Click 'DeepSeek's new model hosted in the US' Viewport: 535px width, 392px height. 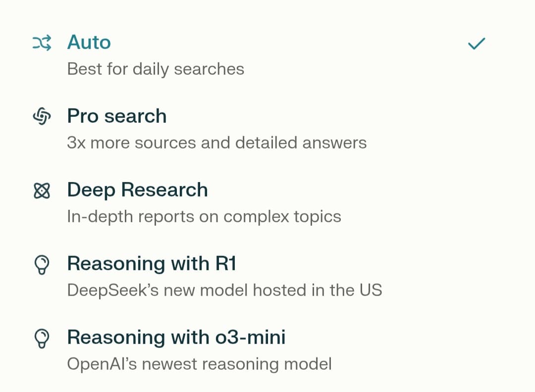click(x=224, y=290)
